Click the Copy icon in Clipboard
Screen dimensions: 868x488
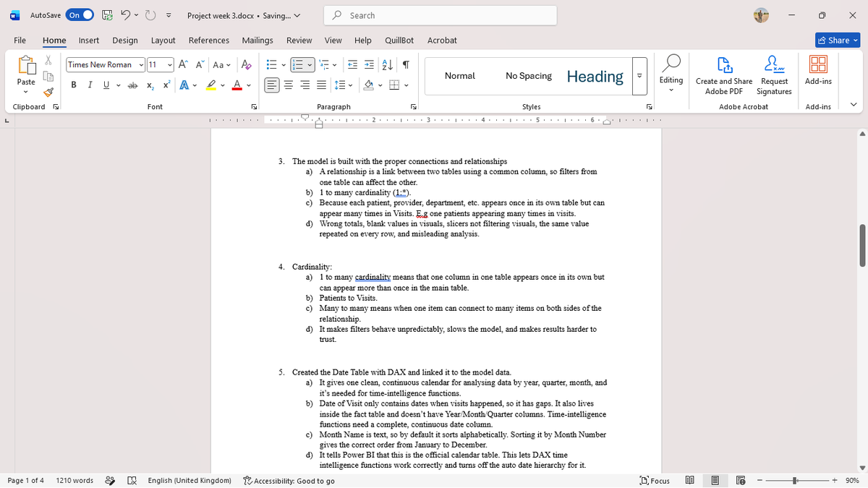[49, 77]
